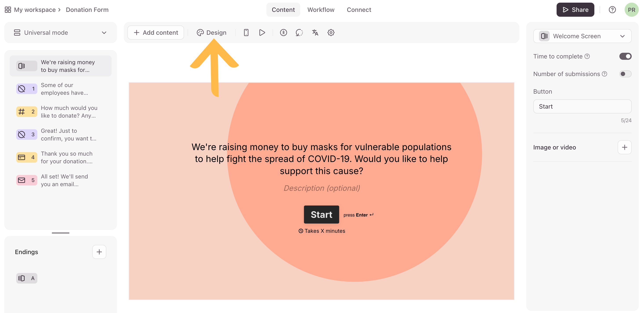
Task: Open the mobile preview icon
Action: point(246,33)
